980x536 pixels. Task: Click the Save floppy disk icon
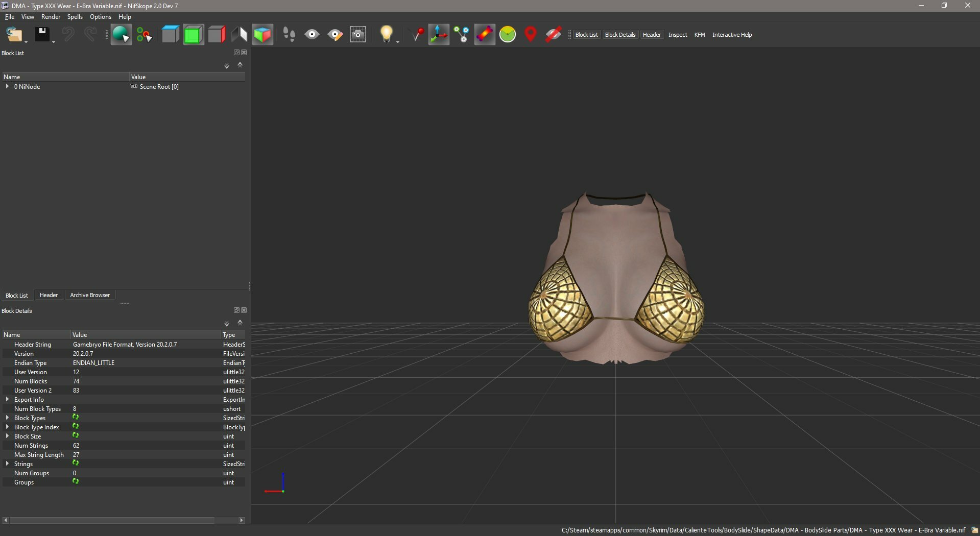click(42, 35)
